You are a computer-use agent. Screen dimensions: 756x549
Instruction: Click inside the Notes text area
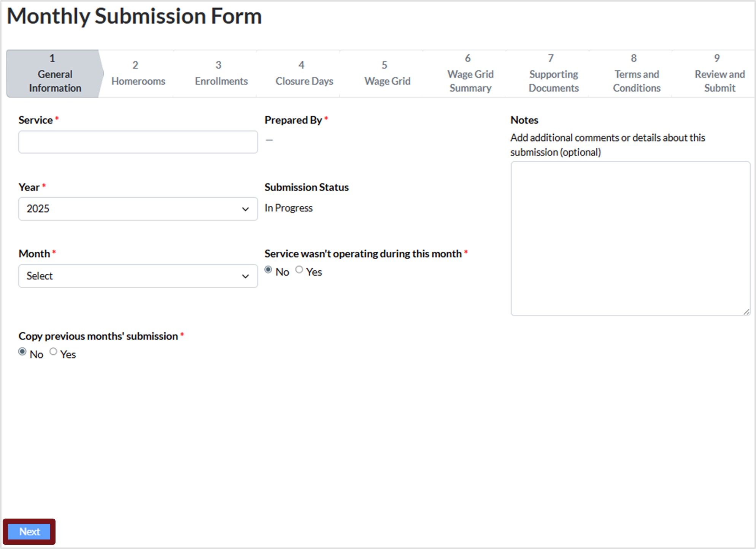point(631,238)
